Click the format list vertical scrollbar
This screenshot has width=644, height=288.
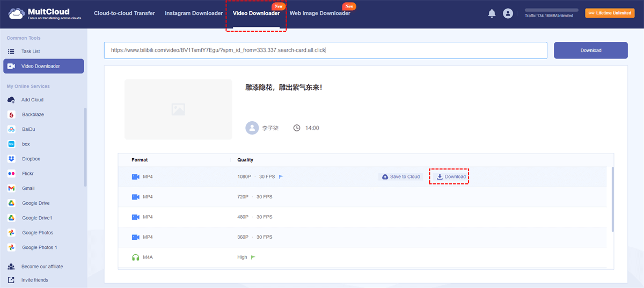pyautogui.click(x=612, y=198)
